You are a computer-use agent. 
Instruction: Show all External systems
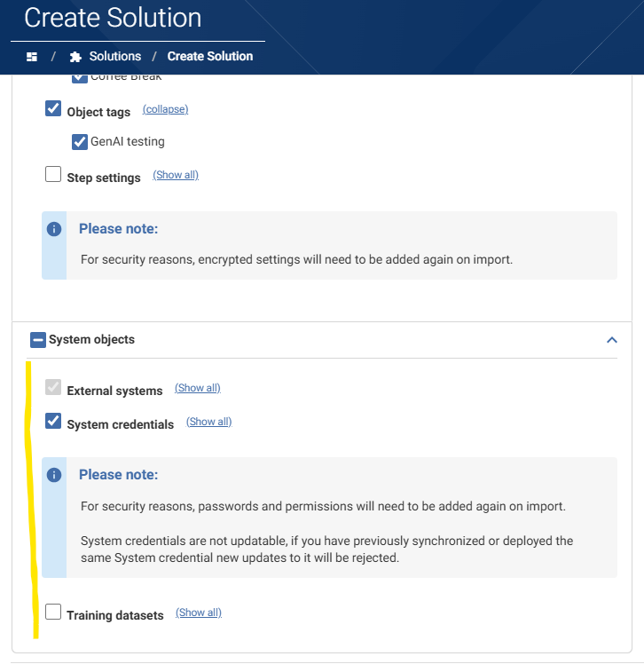coord(198,388)
